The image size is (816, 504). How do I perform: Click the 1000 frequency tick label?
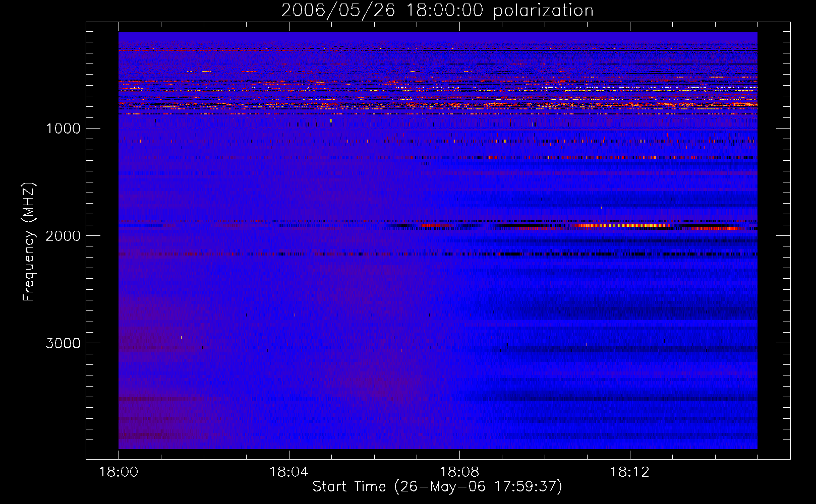pos(63,129)
